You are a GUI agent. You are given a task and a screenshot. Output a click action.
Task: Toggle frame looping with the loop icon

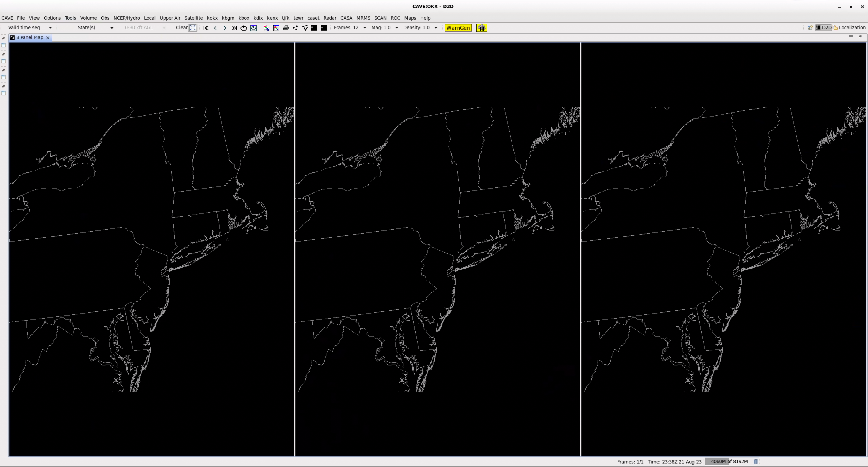click(x=244, y=28)
